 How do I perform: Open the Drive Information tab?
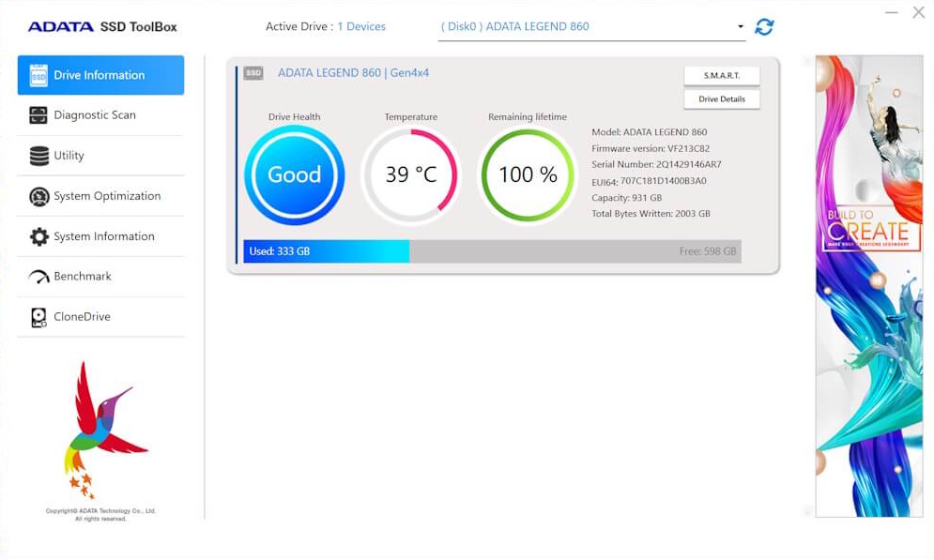click(x=100, y=75)
